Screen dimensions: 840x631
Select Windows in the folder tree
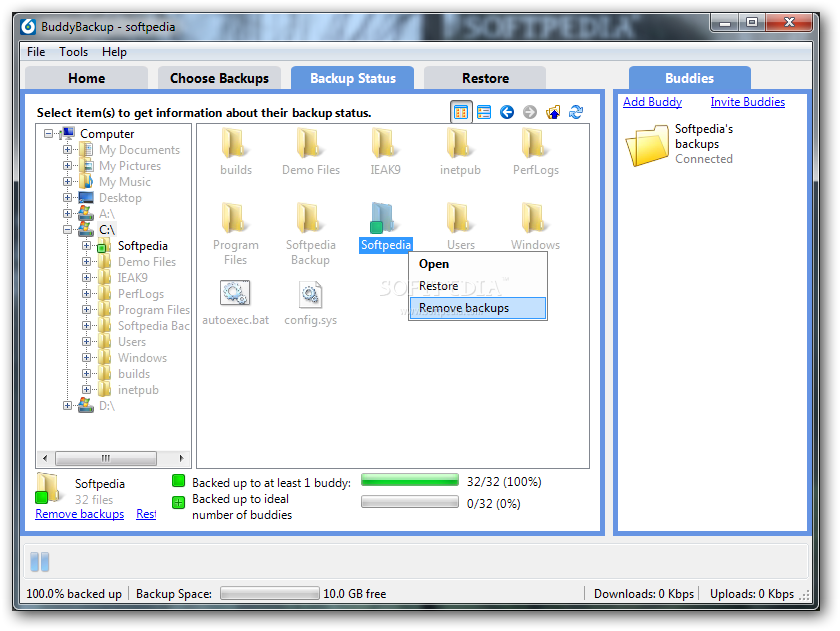click(142, 357)
